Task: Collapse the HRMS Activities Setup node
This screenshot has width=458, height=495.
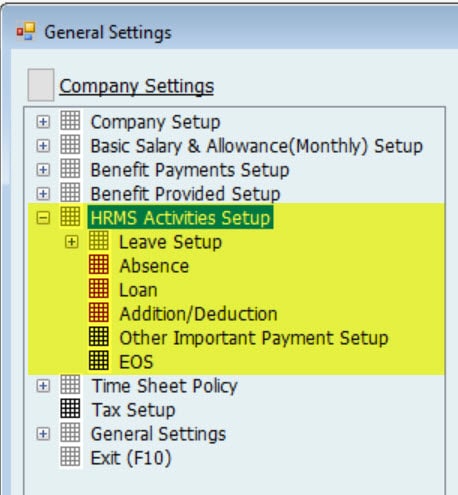Action: [x=43, y=218]
